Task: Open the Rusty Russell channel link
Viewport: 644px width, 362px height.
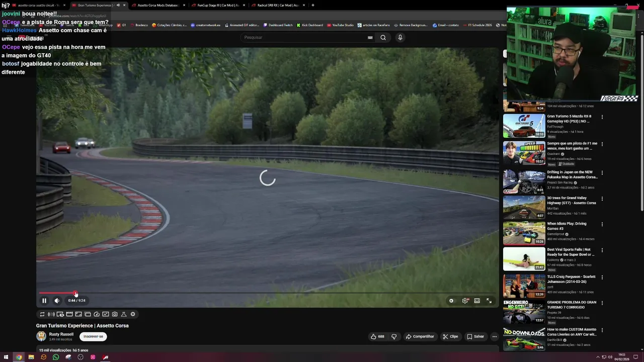Action: tap(61, 334)
